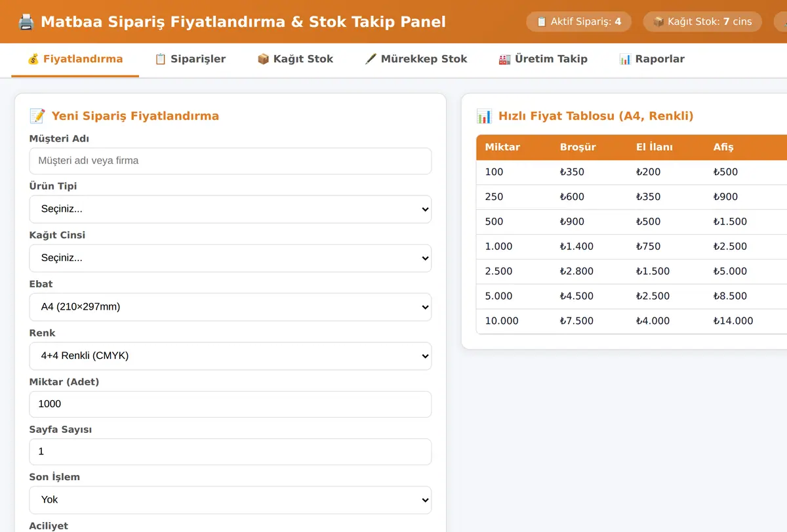
Task: Select El İlanı price ₺4.000
Action: pyautogui.click(x=653, y=321)
